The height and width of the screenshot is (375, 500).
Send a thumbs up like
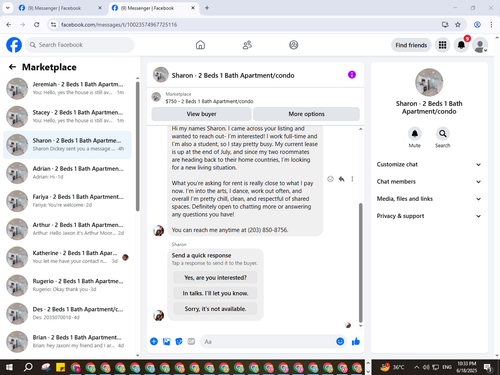tap(356, 341)
